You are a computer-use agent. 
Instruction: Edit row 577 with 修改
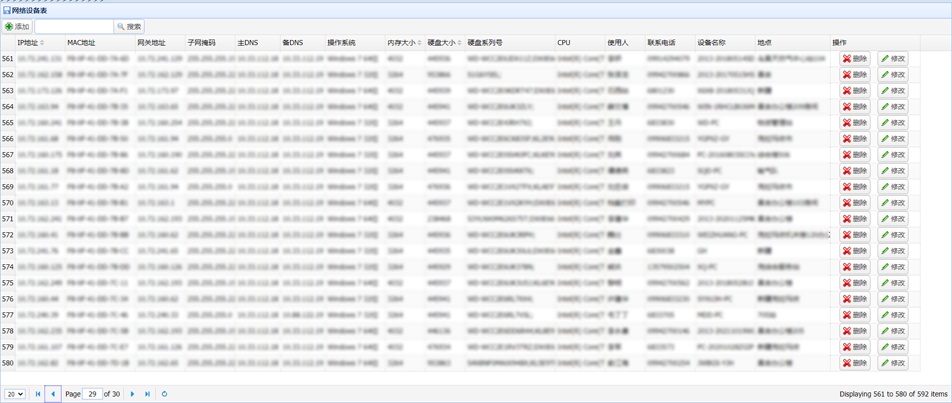[x=893, y=314]
